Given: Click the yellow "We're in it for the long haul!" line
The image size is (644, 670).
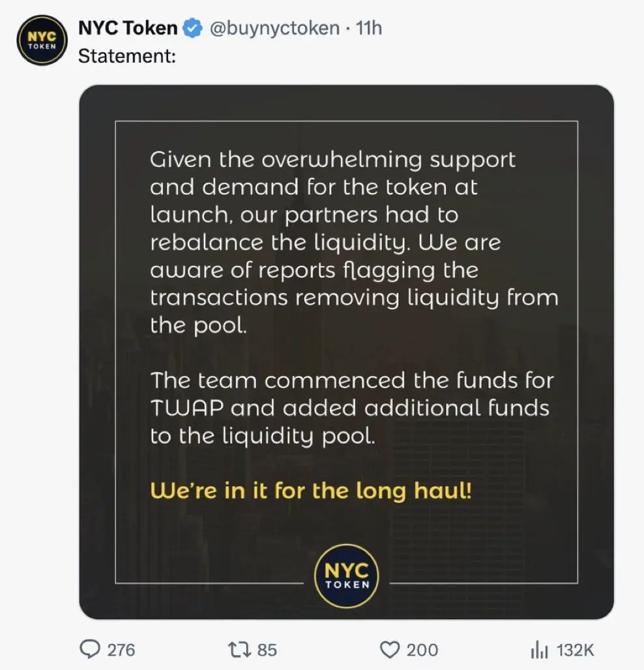Looking at the screenshot, I should tap(311, 491).
